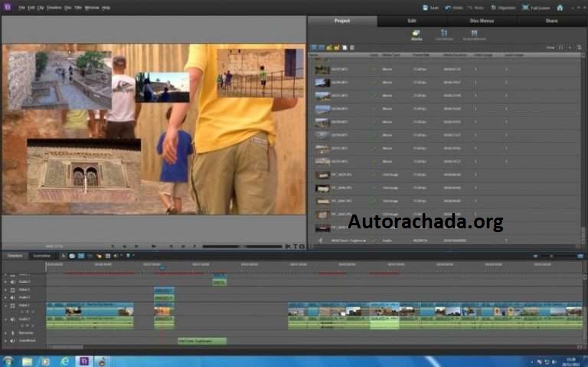Open the Timeline menu in menu bar
This screenshot has width=588, height=367.
tap(54, 8)
